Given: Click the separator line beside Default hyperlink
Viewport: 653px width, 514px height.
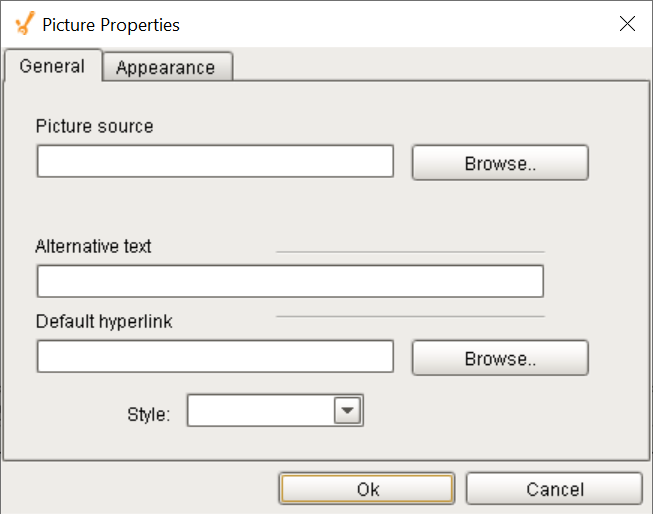Looking at the screenshot, I should pos(410,317).
